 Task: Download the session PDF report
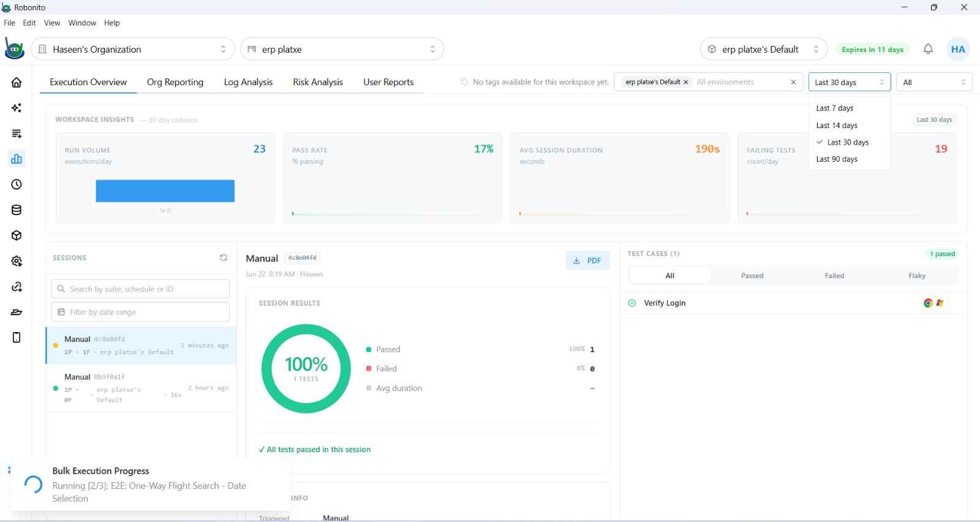[x=587, y=260]
